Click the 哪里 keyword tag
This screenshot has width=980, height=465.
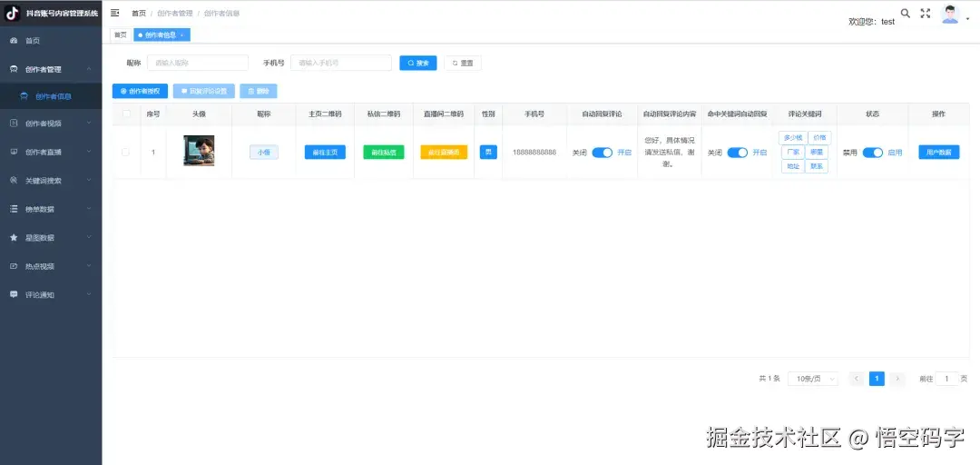(x=817, y=152)
